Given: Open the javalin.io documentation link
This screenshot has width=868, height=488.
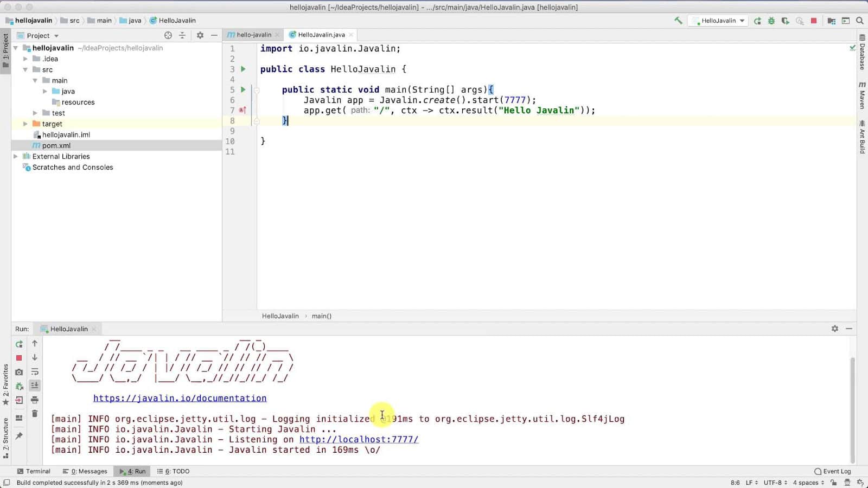Looking at the screenshot, I should point(180,398).
